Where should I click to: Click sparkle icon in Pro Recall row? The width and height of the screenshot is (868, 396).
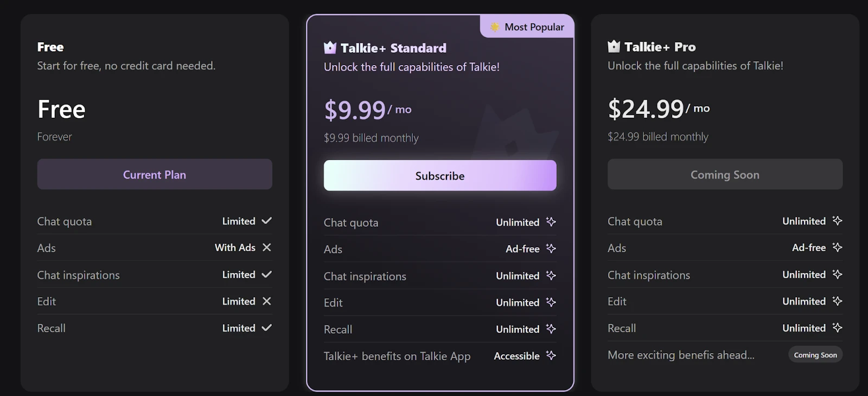point(837,328)
